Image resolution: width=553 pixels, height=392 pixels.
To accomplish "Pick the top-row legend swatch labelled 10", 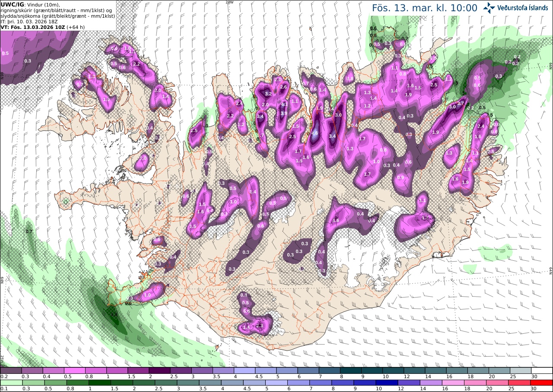I will pyautogui.click(x=393, y=370).
